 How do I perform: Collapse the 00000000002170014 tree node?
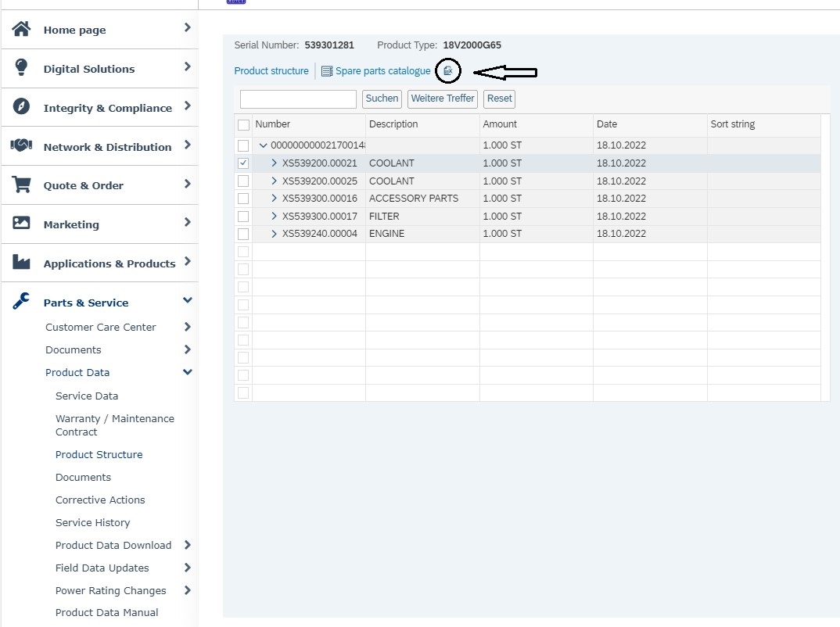point(263,145)
